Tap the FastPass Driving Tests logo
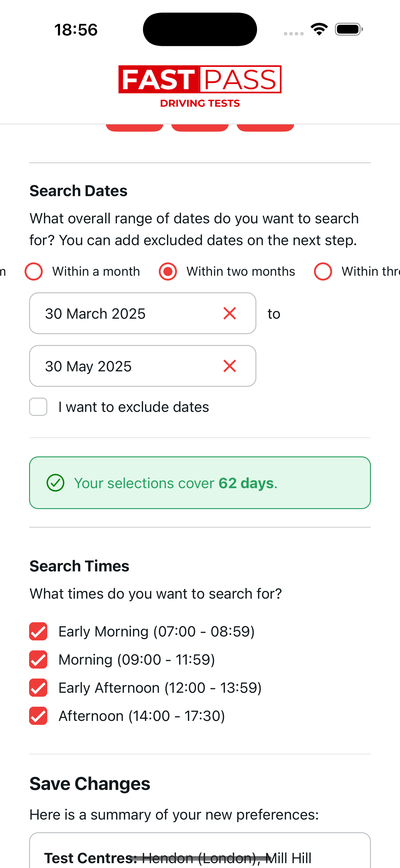Viewport: 400px width, 868px height. coord(200,86)
